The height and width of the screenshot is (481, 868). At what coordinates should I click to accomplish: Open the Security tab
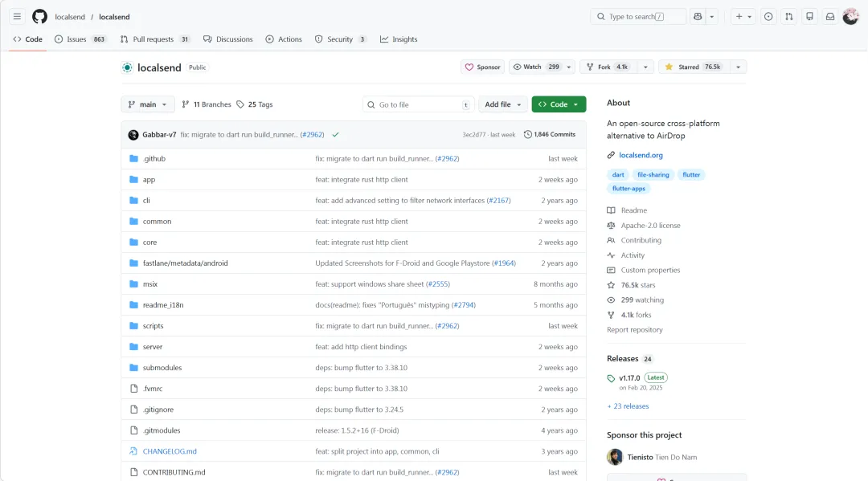coord(341,39)
